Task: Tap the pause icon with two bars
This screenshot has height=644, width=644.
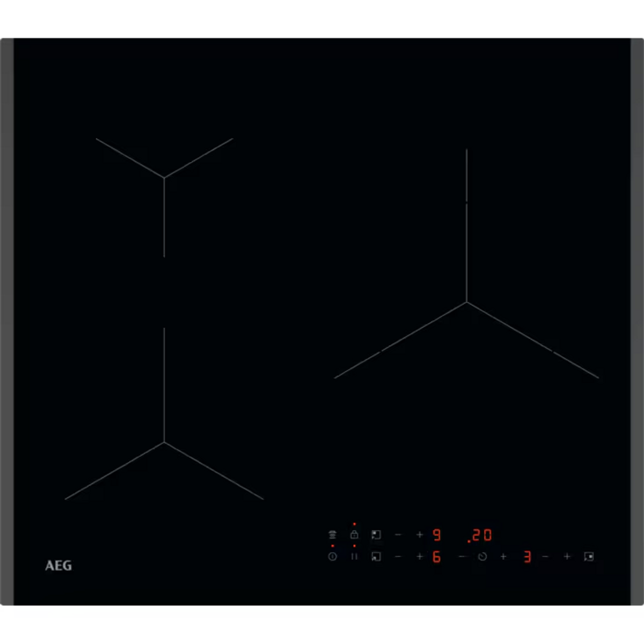Action: (x=354, y=557)
